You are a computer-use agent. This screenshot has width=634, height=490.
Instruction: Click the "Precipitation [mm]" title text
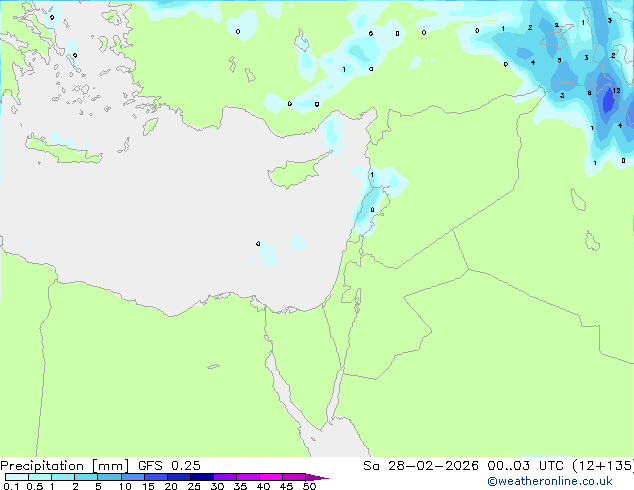(x=65, y=466)
